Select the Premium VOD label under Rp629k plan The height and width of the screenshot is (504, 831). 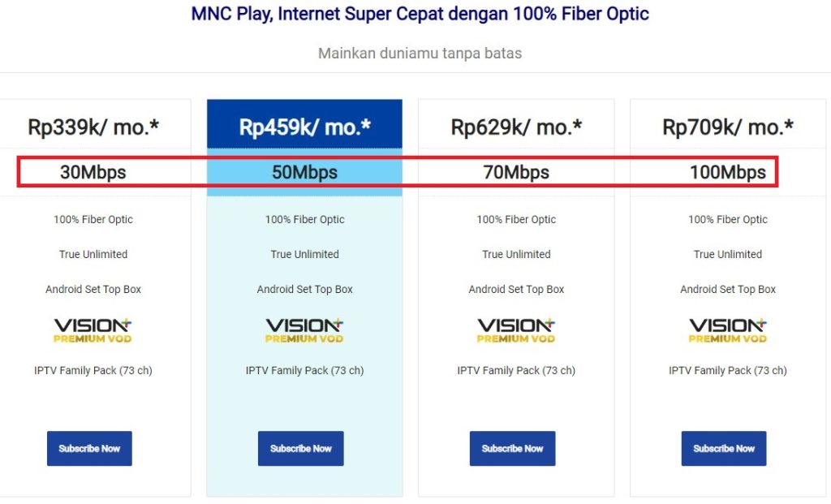516,335
